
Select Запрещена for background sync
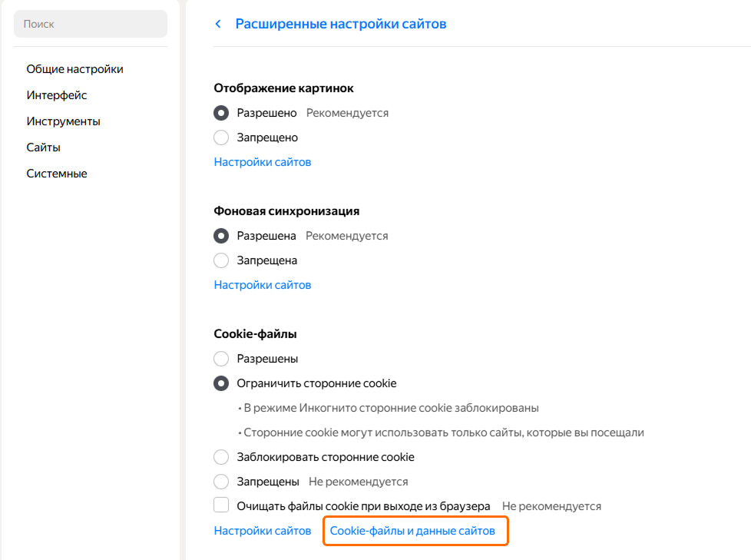pos(221,260)
